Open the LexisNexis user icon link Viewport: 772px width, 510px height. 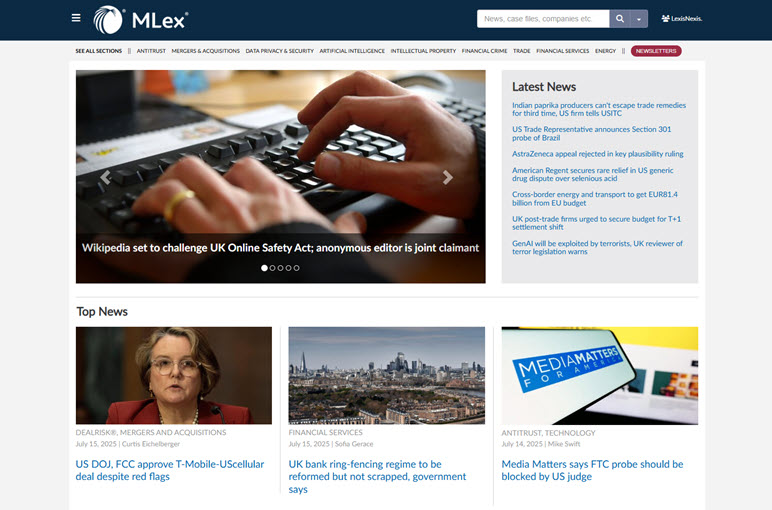coord(682,19)
